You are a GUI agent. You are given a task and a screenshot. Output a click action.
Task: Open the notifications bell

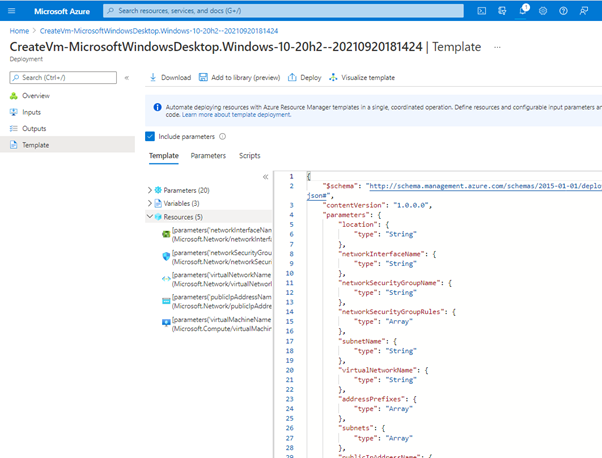point(524,10)
